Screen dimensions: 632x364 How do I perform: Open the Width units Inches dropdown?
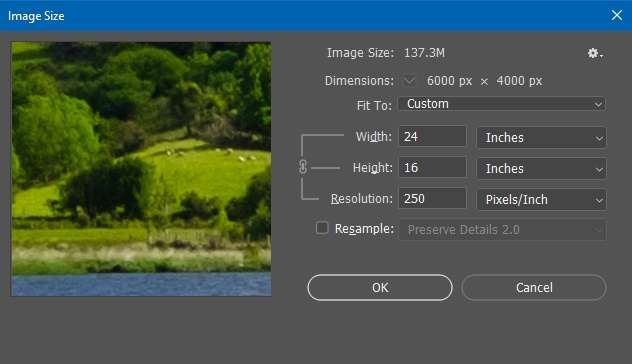point(542,138)
